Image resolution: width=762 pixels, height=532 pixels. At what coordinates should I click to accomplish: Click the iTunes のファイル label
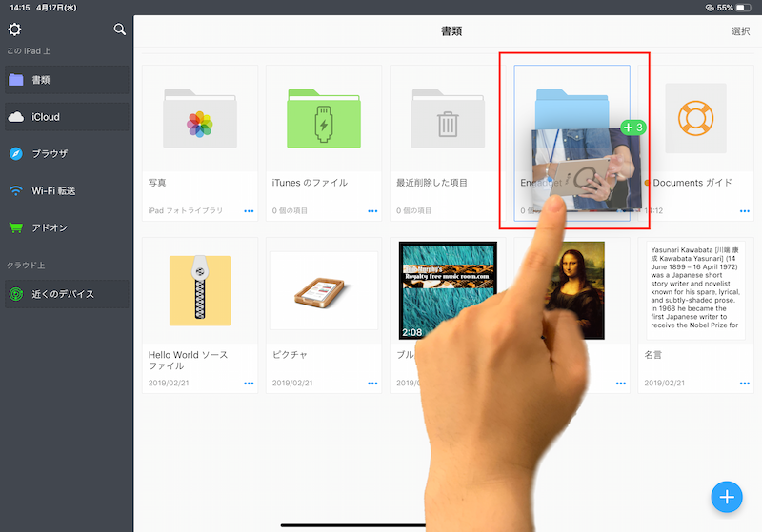[x=310, y=183]
